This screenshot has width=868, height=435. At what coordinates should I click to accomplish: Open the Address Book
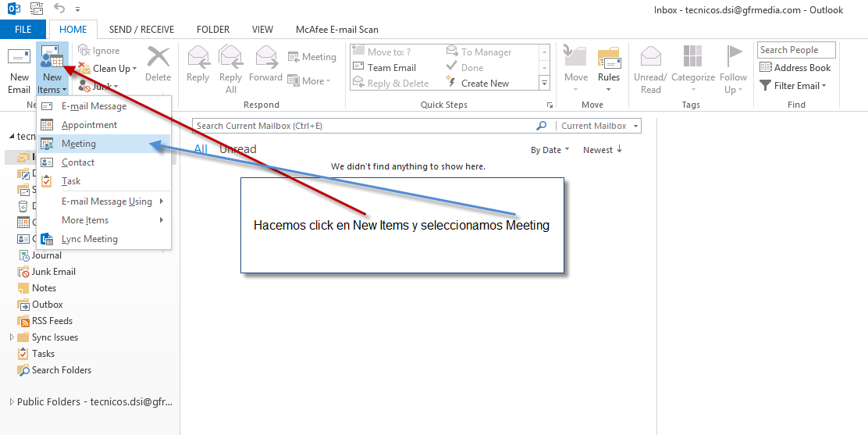click(795, 68)
